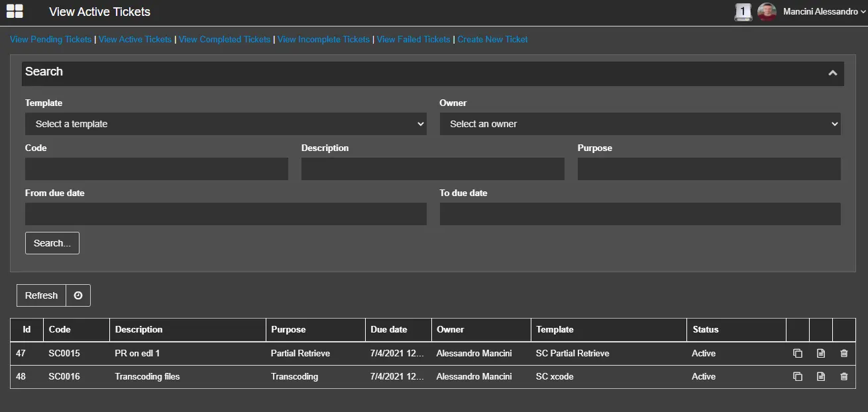868x412 pixels.
Task: Focus the From due date field
Action: 225,214
